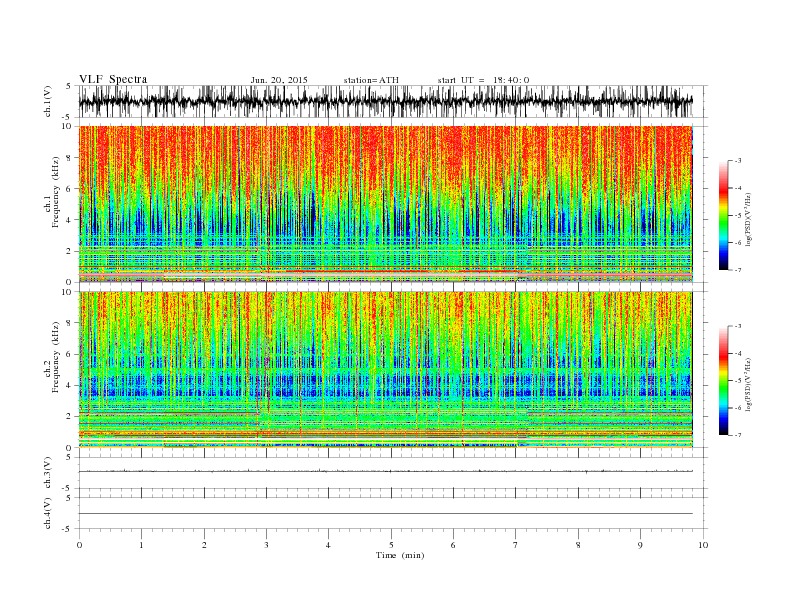
Task: Click time axis tick label "10"
Action: (703, 545)
